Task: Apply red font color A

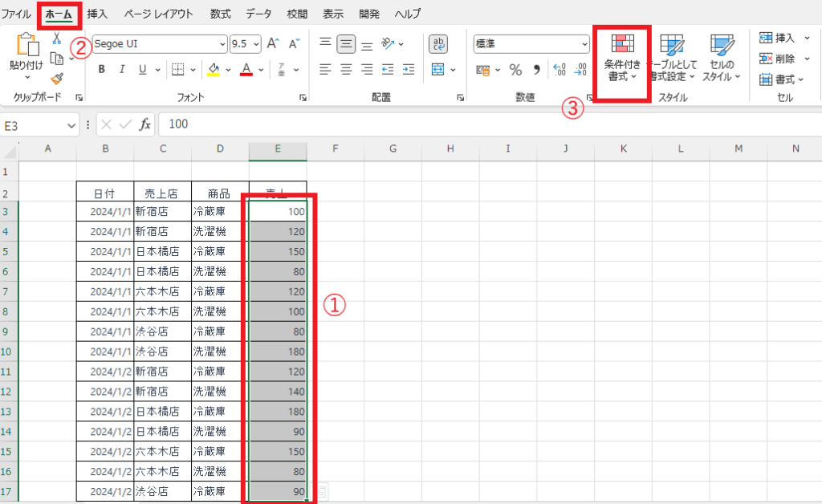Action: (246, 69)
